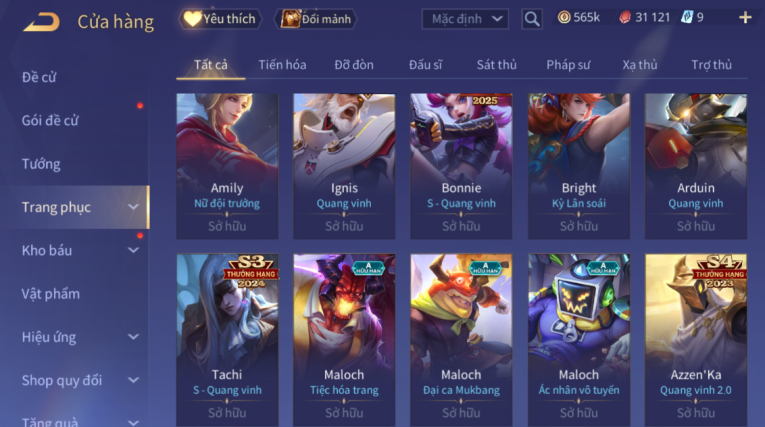The height and width of the screenshot is (427, 765).
Task: Go to Gói đề cử in sidebar
Action: point(50,121)
